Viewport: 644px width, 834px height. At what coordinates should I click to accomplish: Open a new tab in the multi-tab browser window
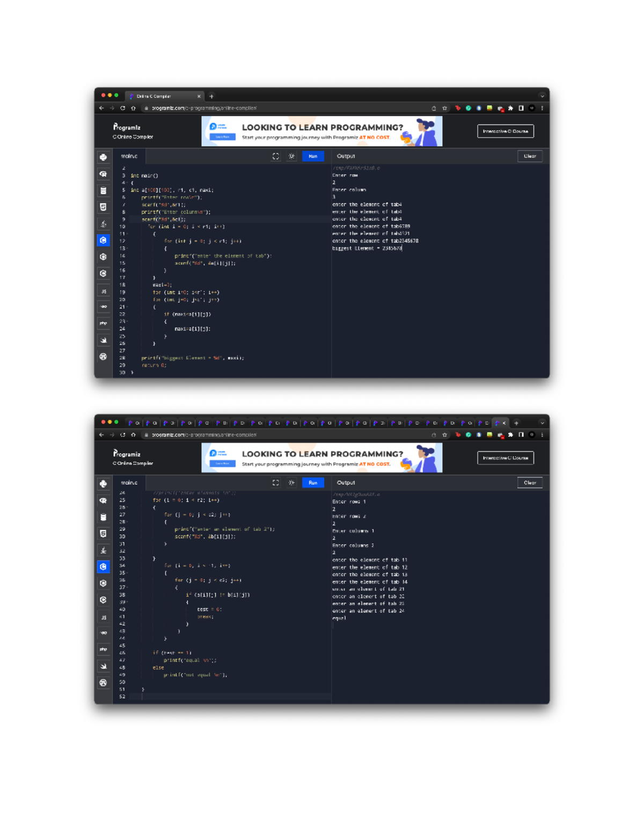click(516, 423)
